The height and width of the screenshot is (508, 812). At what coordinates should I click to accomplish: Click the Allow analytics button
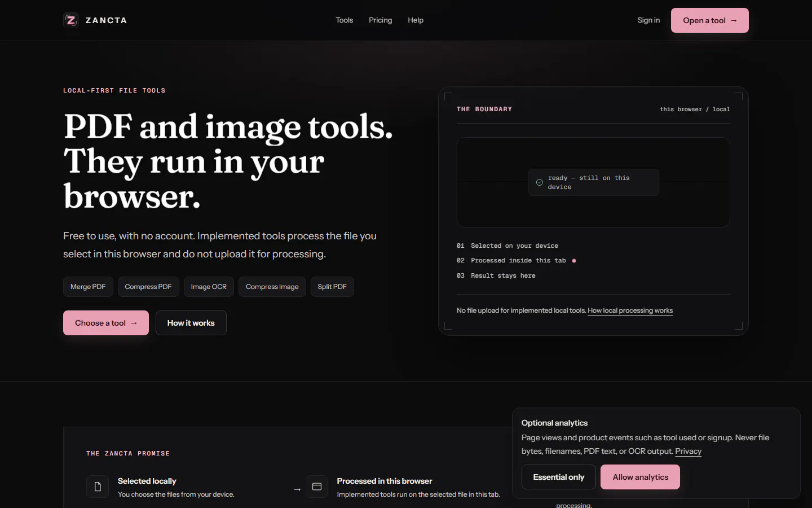pos(641,477)
